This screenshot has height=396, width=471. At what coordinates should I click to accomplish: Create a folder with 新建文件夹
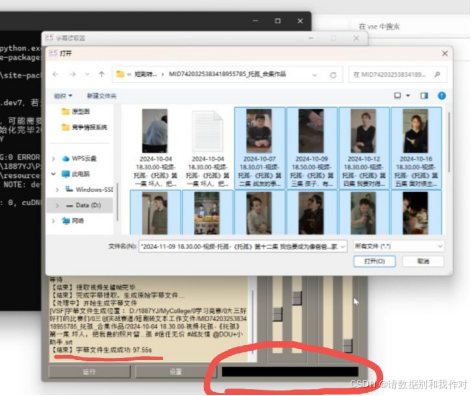click(101, 96)
